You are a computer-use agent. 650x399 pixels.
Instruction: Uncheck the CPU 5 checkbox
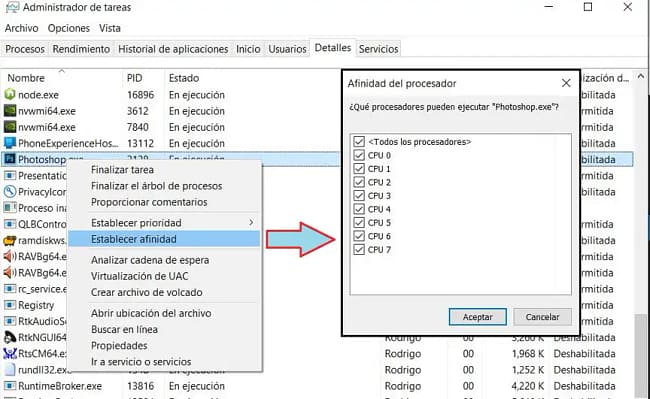[x=359, y=222]
